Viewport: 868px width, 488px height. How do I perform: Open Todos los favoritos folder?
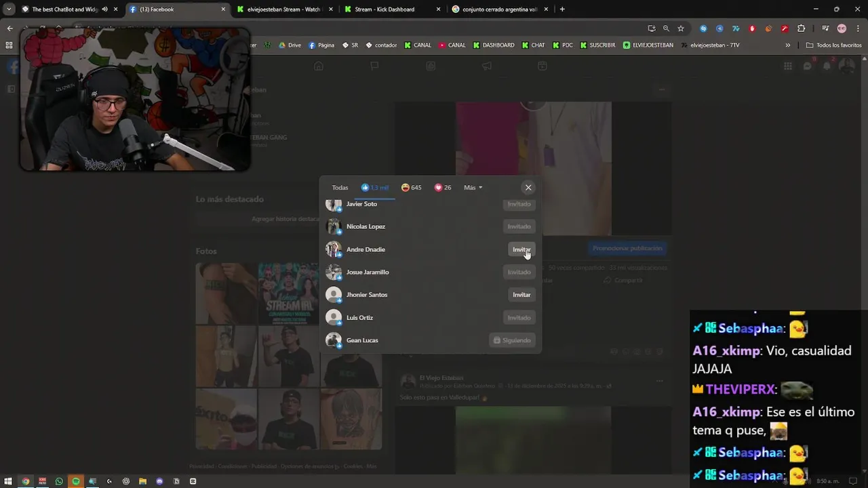tap(833, 45)
